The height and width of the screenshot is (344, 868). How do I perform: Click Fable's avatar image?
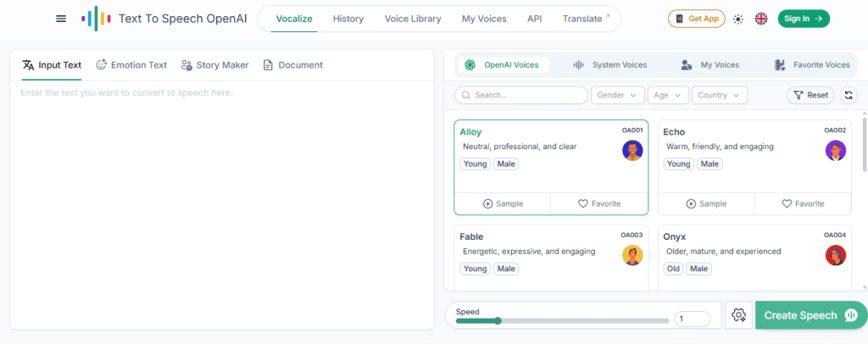[x=632, y=255]
